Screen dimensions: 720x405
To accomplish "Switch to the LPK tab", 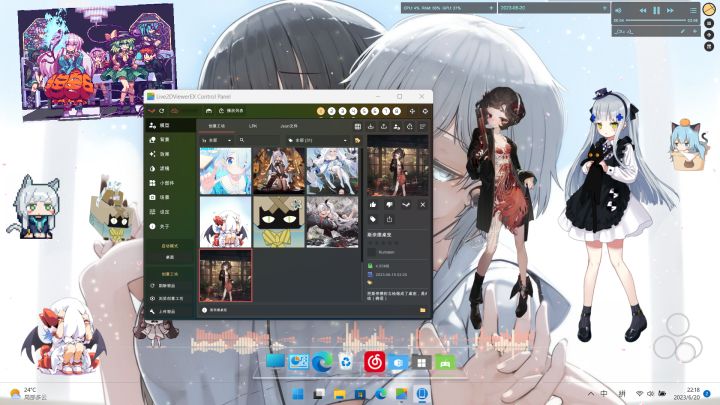I will (x=253, y=126).
